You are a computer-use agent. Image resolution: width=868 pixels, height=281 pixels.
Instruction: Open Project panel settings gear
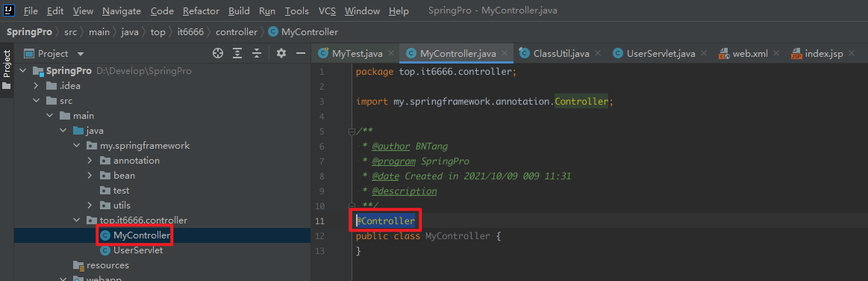pyautogui.click(x=281, y=53)
